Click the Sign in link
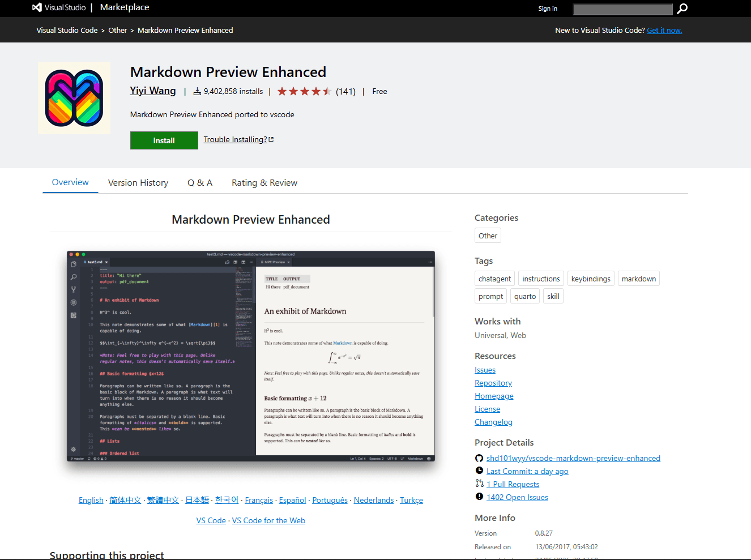 point(548,8)
